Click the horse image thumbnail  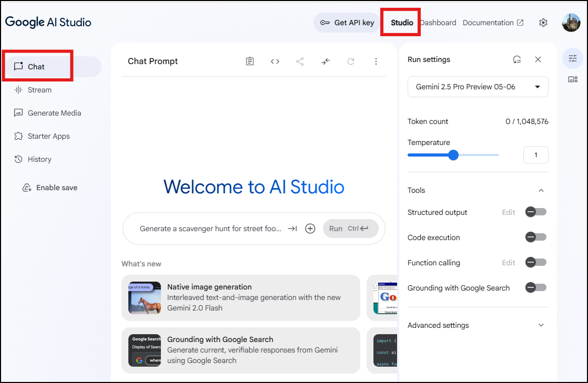click(x=145, y=298)
